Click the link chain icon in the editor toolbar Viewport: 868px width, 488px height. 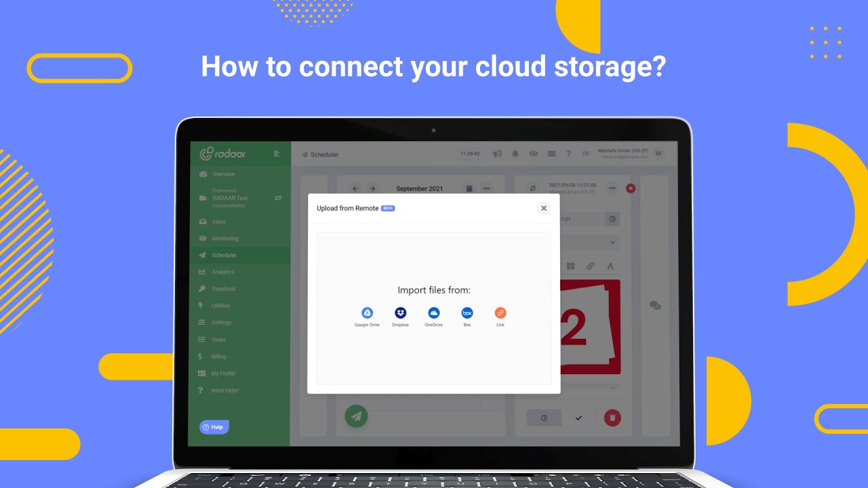[x=591, y=266]
